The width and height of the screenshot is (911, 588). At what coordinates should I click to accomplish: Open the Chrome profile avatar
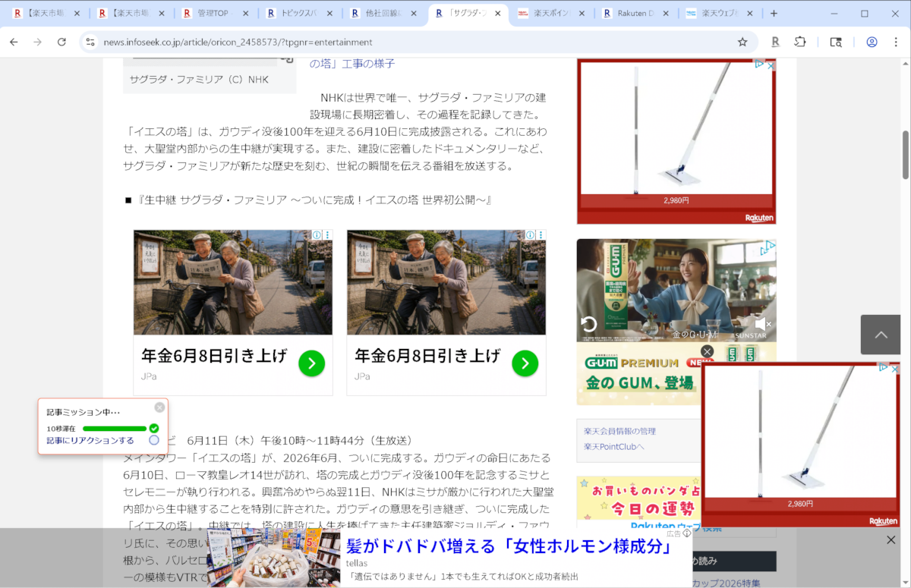(872, 42)
